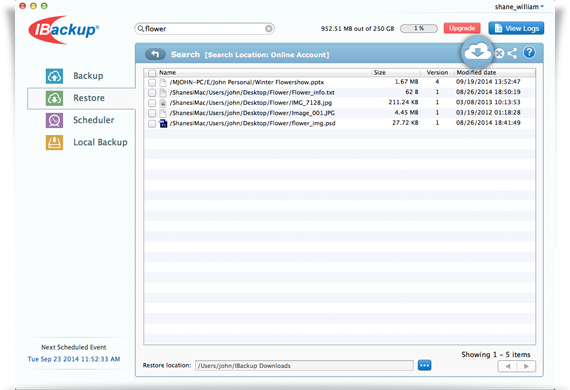Select the Image_001.JPG file path
The image size is (570, 390).
(252, 113)
